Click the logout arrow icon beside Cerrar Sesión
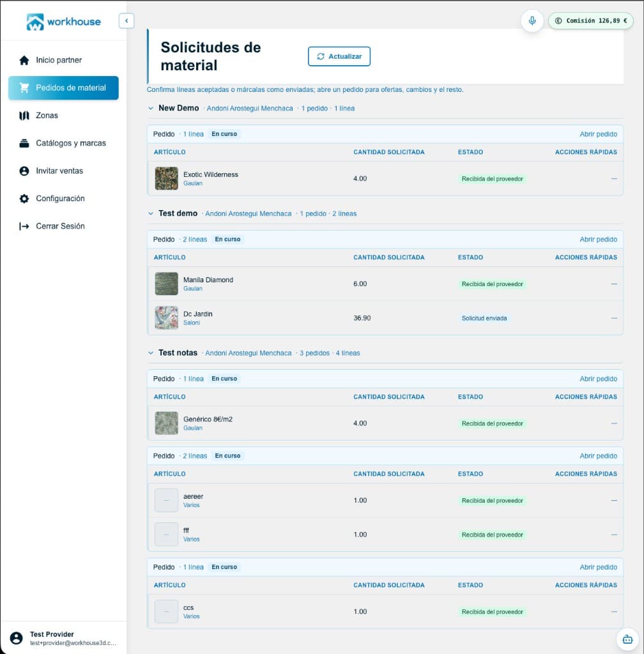Screen dimensions: 644x654 coord(24,226)
